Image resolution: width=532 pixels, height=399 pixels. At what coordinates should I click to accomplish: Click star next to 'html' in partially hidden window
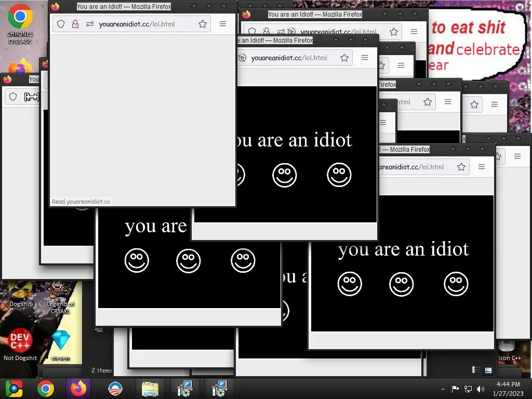coord(428,102)
